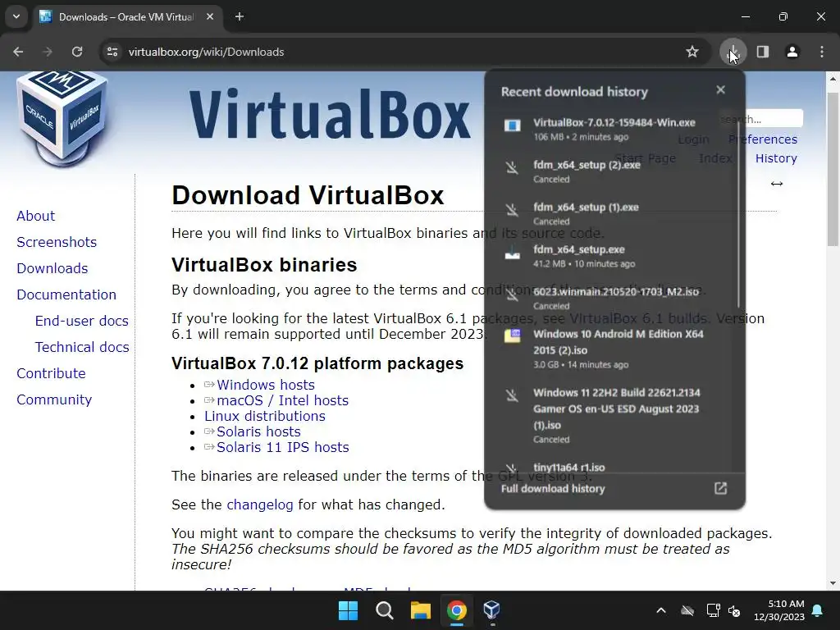Switch to Chrome in the taskbar
This screenshot has height=630, width=840.
point(456,610)
